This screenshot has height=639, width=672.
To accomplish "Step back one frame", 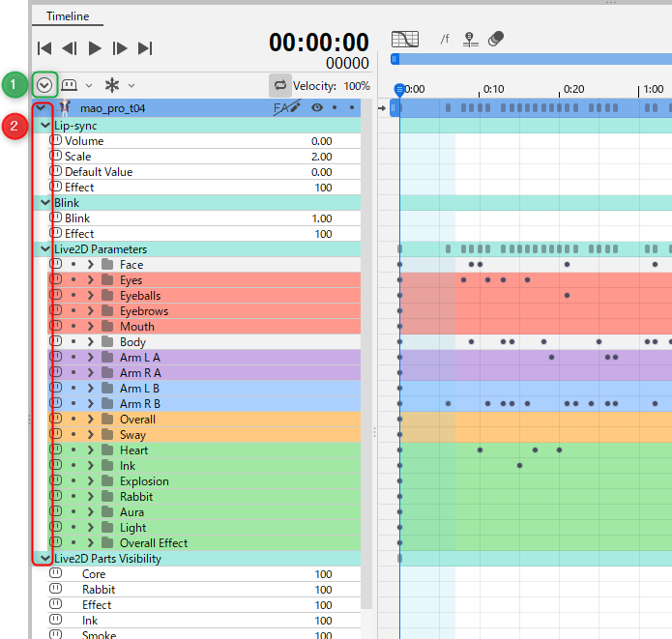I will (x=70, y=47).
